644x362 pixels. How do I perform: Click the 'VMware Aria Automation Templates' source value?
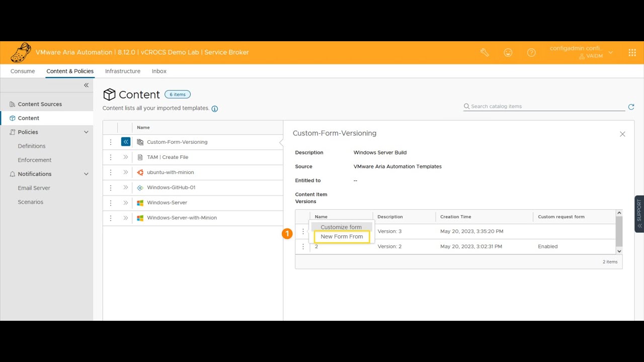(x=397, y=166)
